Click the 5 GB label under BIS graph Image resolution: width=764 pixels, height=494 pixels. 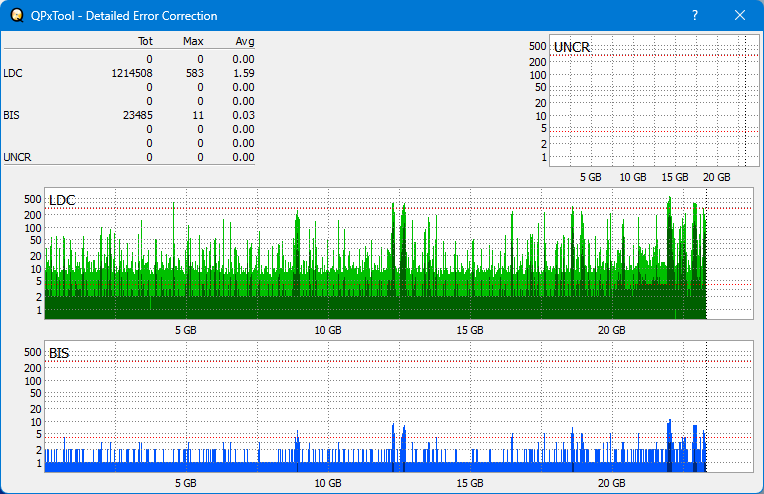pos(186,483)
